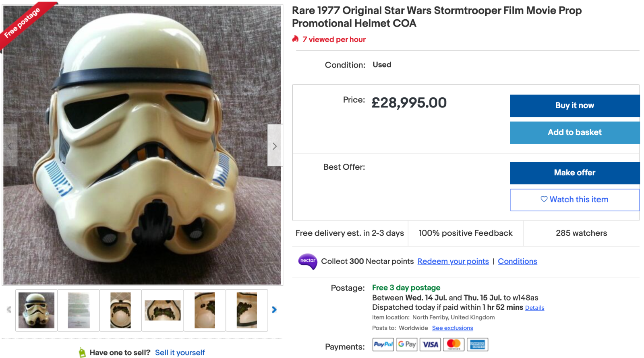Show next main helmet photo

pos(275,146)
